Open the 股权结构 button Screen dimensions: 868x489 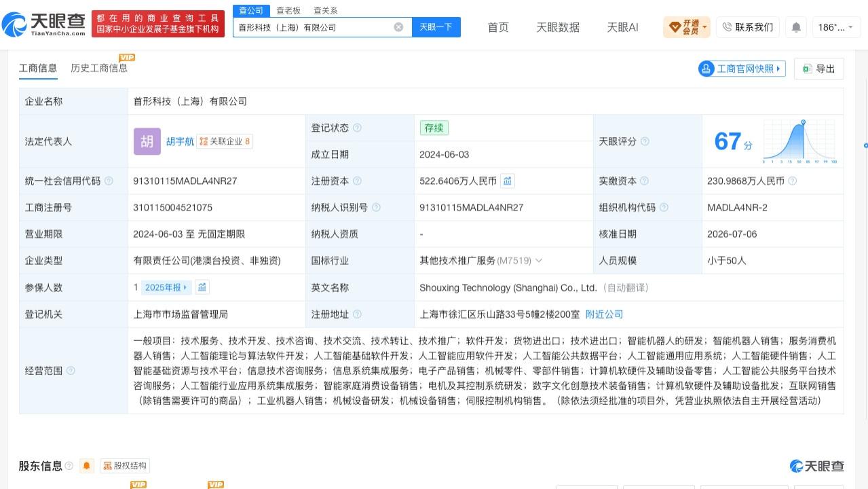(124, 466)
